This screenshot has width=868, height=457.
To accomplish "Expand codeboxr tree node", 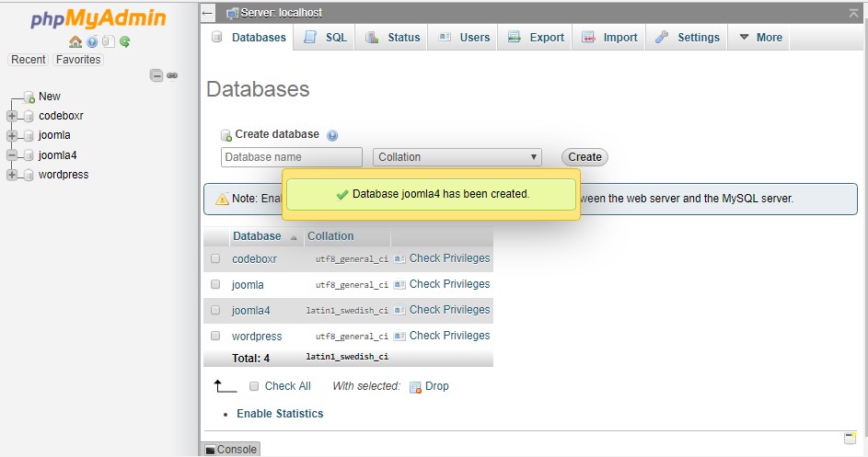I will click(12, 116).
